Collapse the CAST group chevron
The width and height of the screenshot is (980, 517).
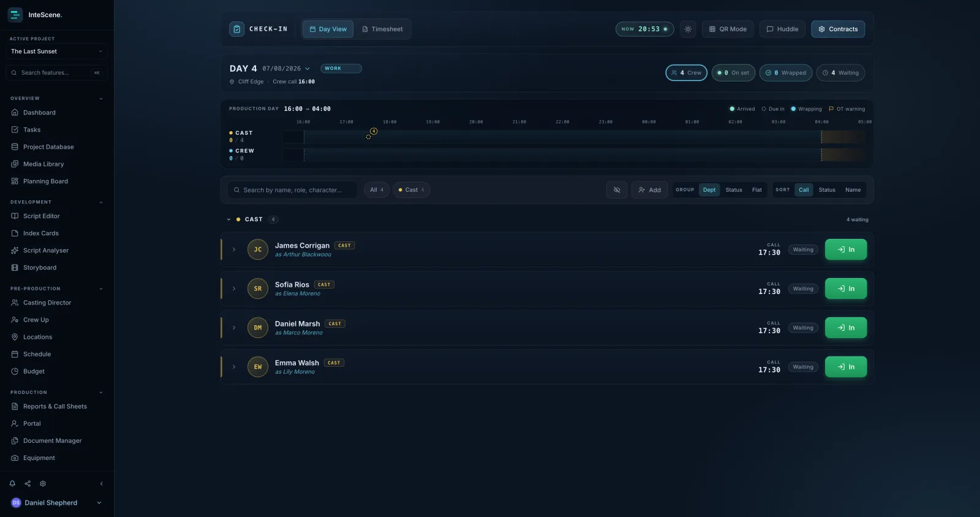point(229,219)
